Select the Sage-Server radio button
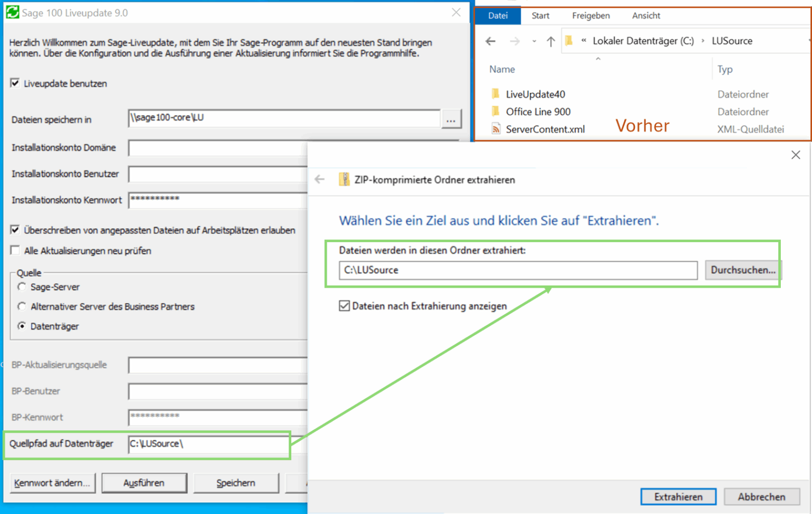 coord(22,286)
